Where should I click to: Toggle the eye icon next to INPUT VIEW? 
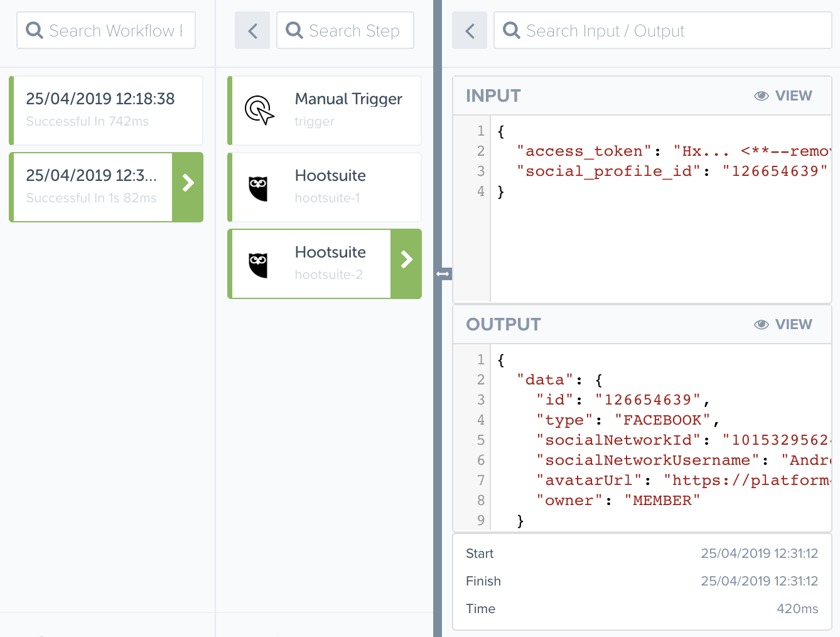click(762, 95)
